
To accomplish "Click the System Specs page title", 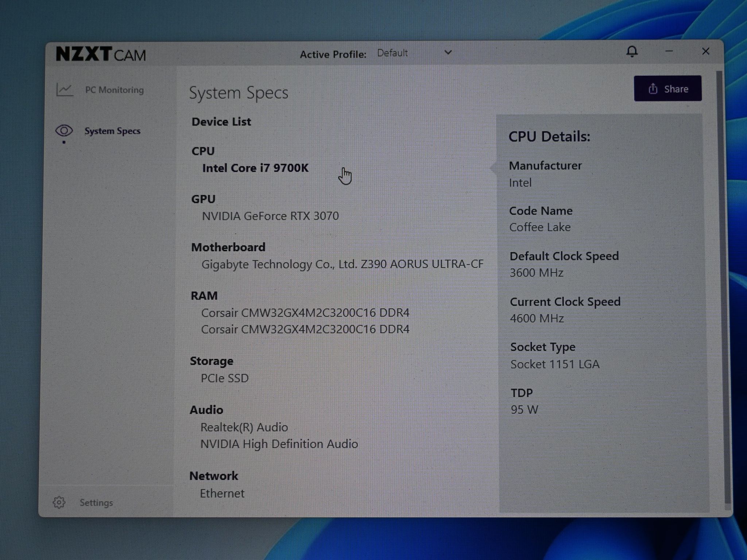I will tap(239, 93).
